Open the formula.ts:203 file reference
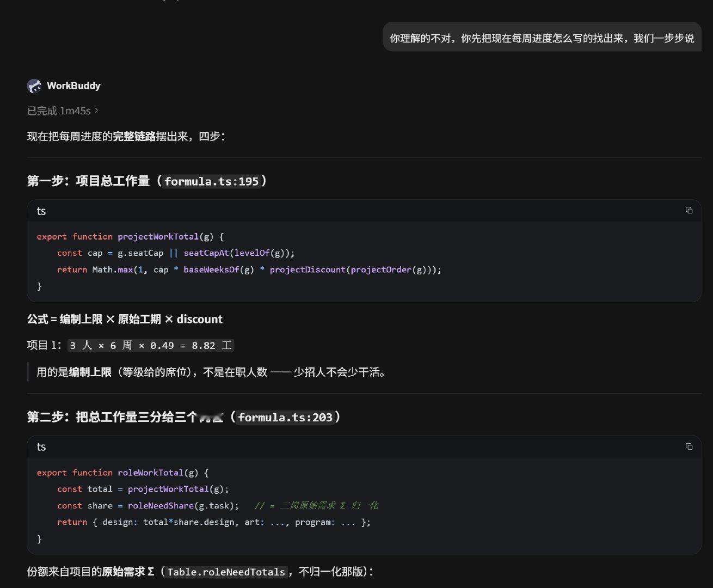713x588 pixels. 285,418
